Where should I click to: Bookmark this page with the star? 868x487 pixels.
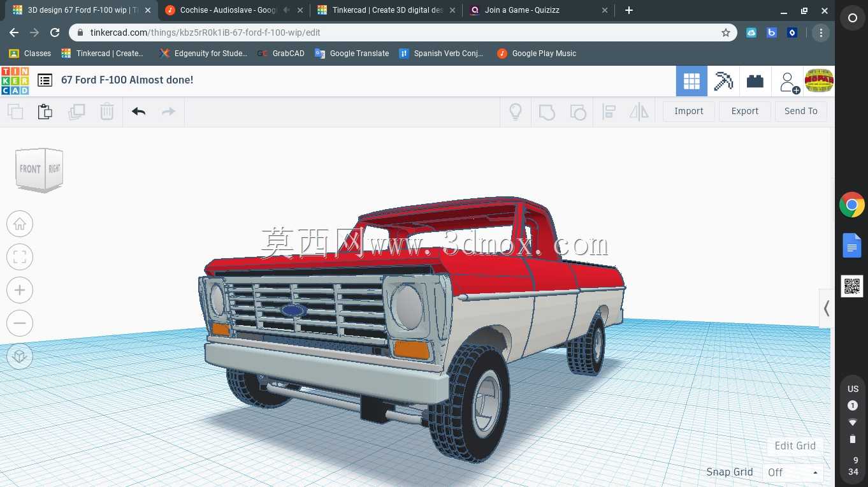725,33
